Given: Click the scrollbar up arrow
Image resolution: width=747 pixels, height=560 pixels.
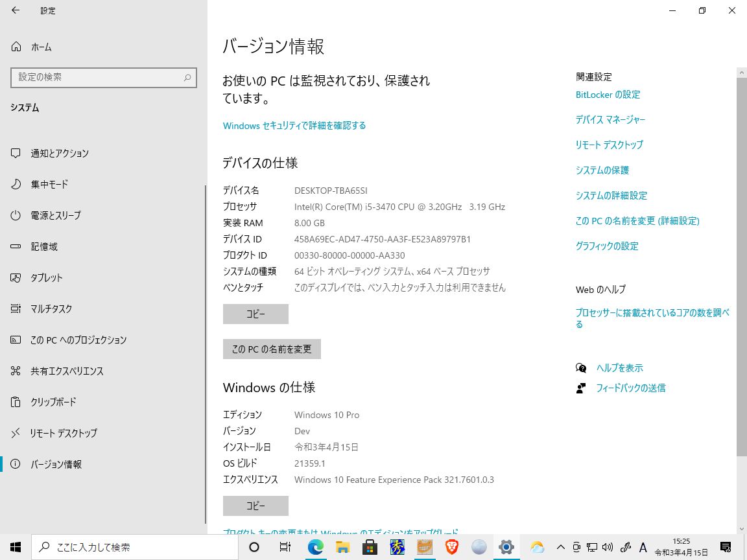Looking at the screenshot, I should tap(741, 73).
